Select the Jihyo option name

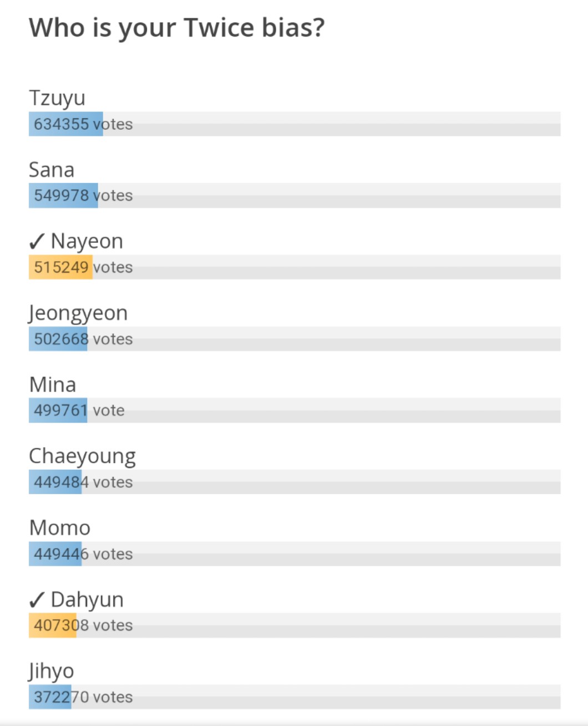point(52,671)
